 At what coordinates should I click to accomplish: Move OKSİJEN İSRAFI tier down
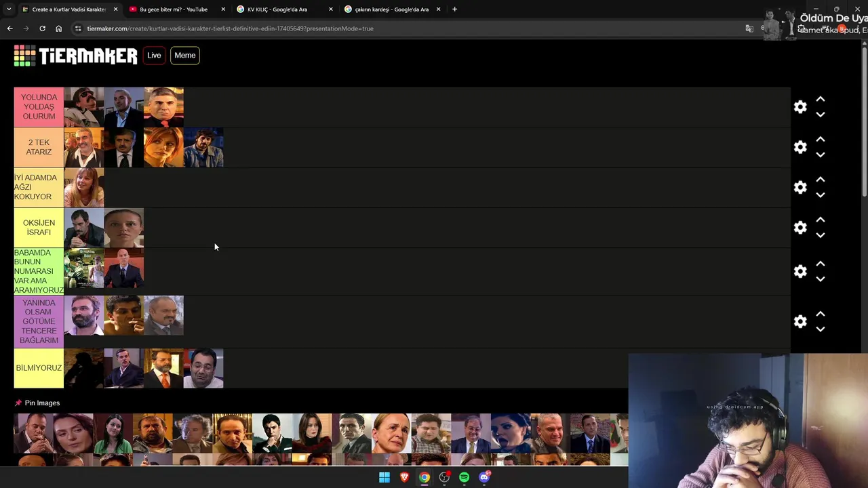pos(821,235)
